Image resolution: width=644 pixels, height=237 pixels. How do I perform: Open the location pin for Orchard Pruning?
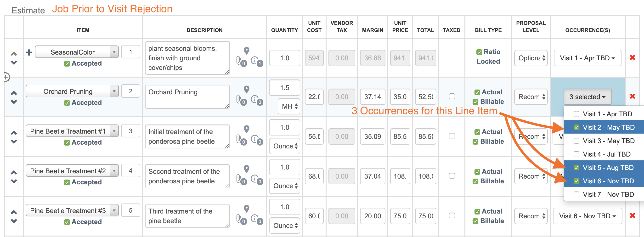click(x=247, y=89)
